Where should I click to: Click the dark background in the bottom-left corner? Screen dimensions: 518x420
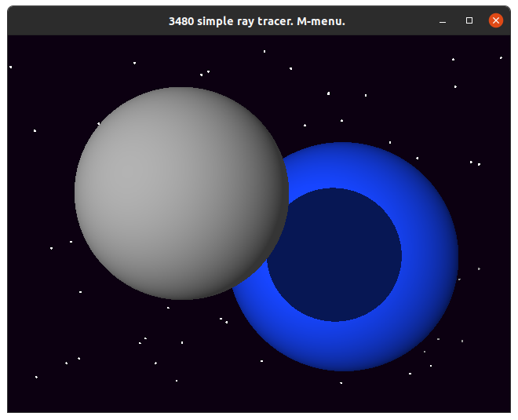point(31,396)
